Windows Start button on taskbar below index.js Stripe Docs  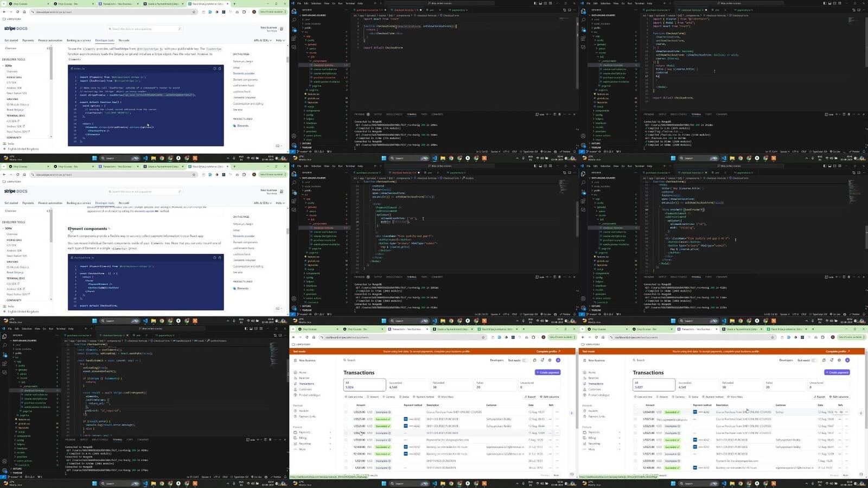94,158
